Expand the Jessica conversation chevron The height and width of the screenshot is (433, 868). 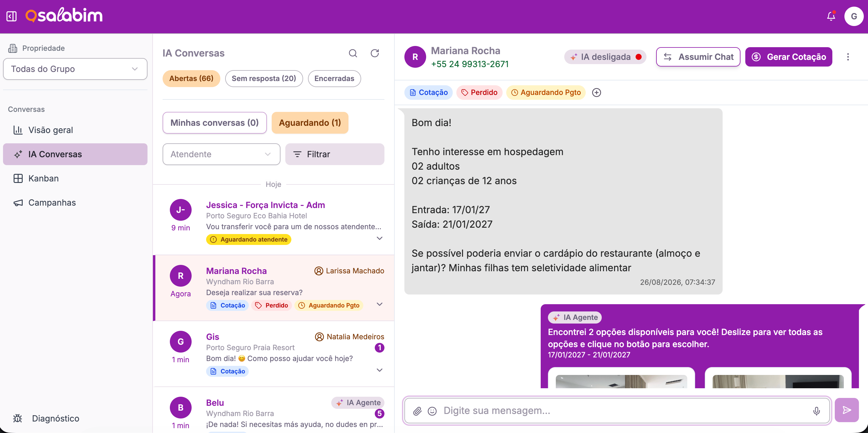379,238
